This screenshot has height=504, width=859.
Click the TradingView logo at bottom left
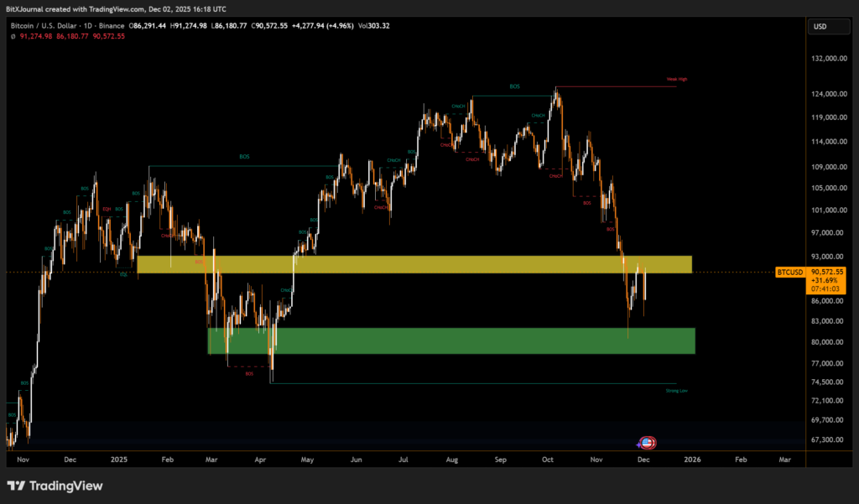pyautogui.click(x=55, y=486)
